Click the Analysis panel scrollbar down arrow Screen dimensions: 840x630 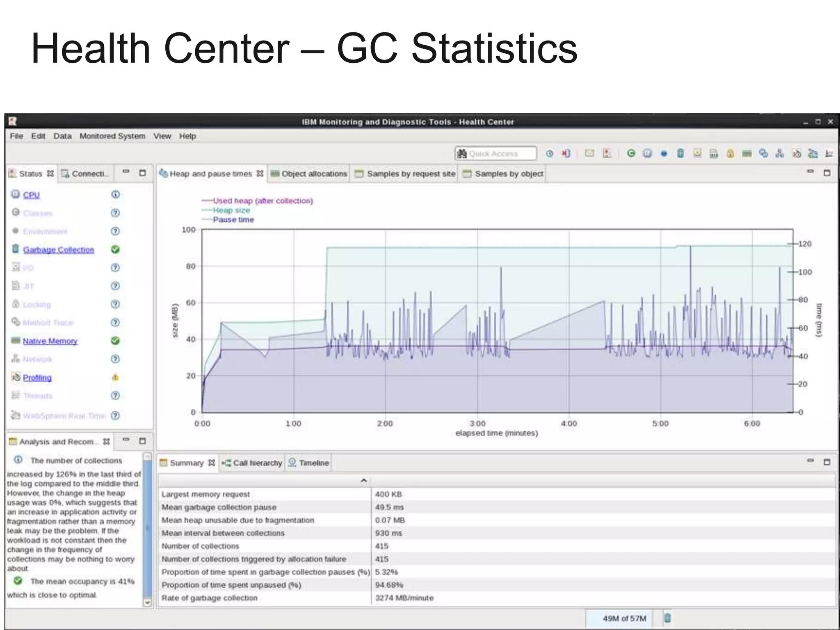coord(147,603)
